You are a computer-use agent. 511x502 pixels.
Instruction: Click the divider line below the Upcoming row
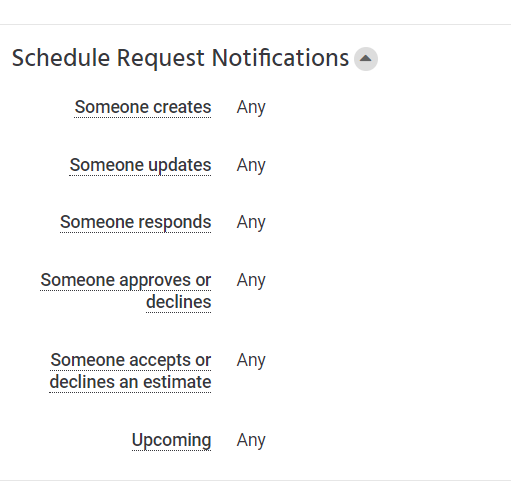(255, 481)
